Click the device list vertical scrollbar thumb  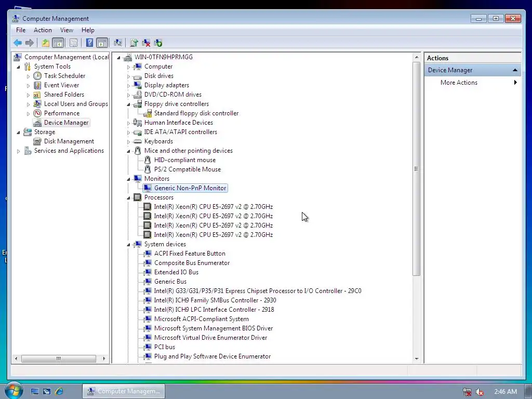point(416,169)
